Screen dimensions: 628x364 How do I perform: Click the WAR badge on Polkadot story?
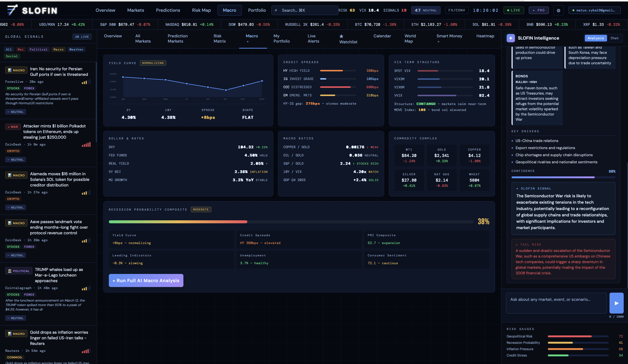click(x=13, y=127)
